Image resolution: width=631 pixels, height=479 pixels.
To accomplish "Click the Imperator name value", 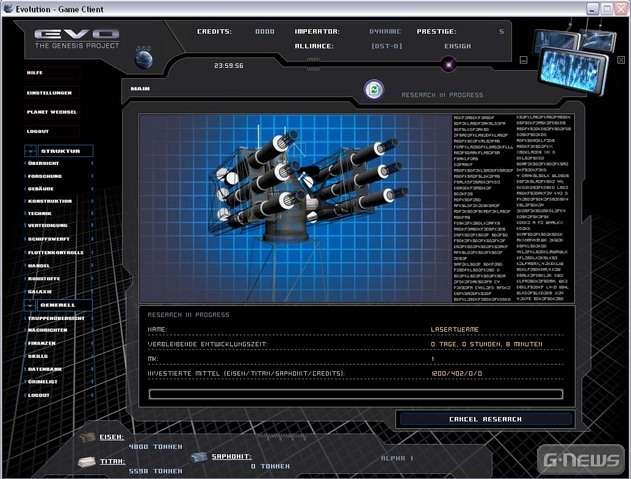I will pos(385,31).
